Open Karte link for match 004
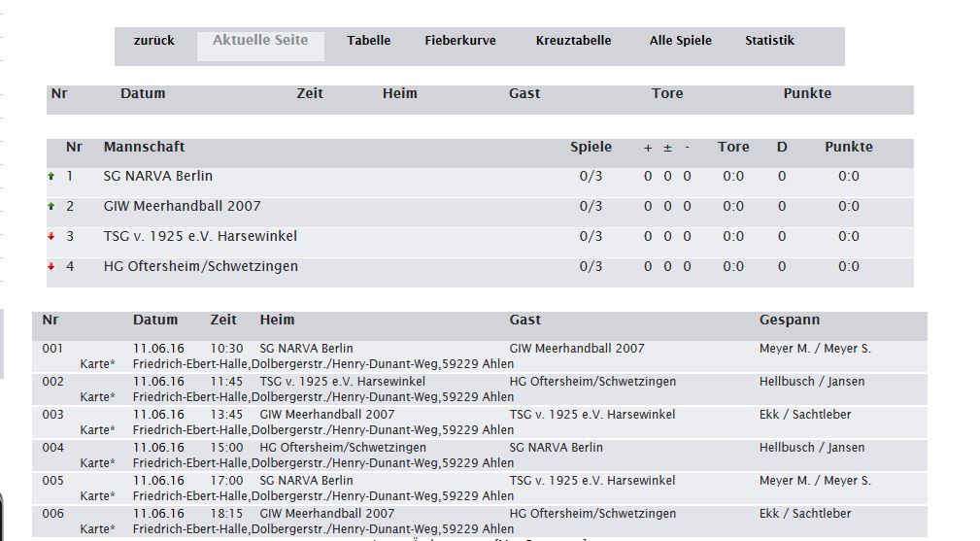Image resolution: width=980 pixels, height=541 pixels. coord(97,463)
